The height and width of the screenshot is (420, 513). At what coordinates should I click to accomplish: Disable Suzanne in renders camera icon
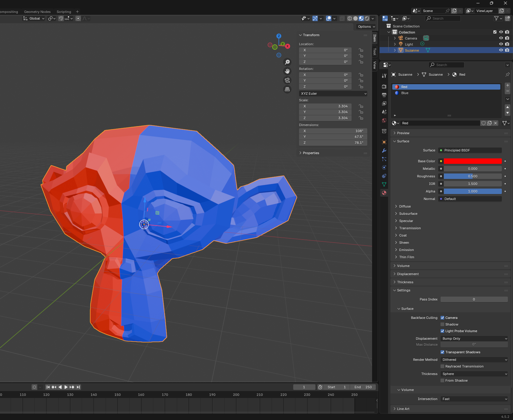[x=507, y=50]
